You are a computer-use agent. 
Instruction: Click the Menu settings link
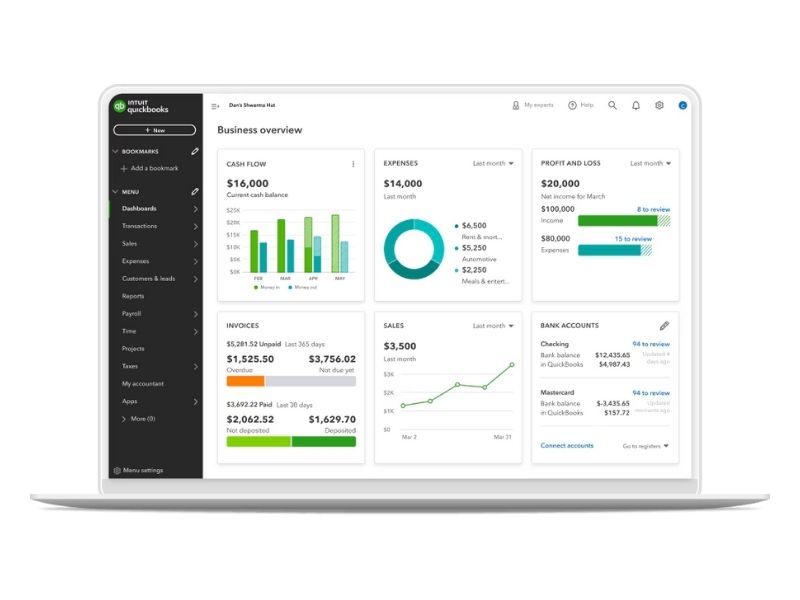[x=143, y=470]
